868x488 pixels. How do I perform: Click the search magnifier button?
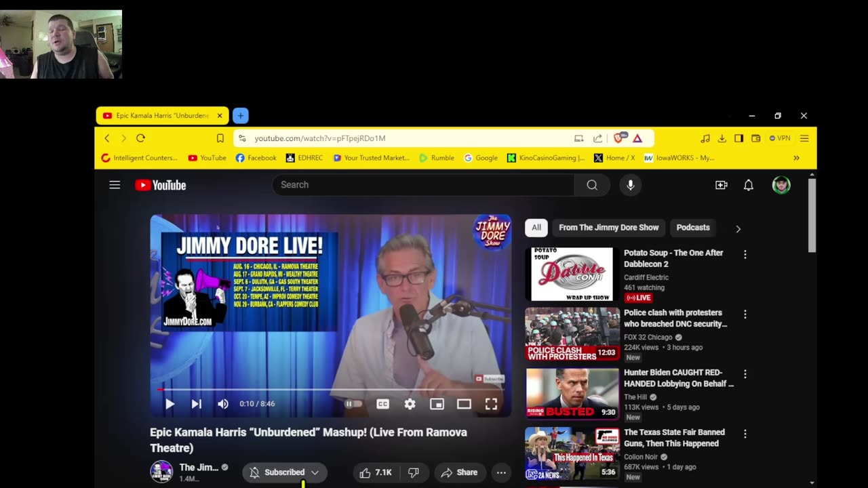[x=592, y=185]
